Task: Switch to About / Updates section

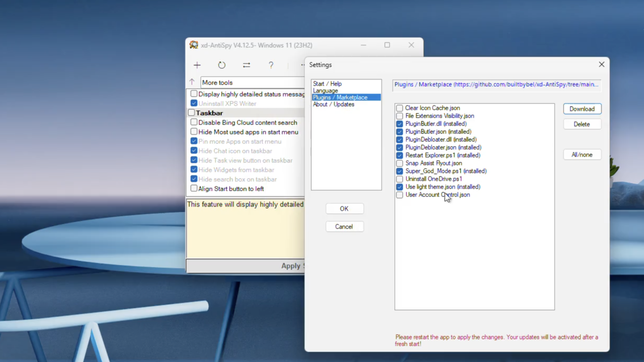Action: 334,104
